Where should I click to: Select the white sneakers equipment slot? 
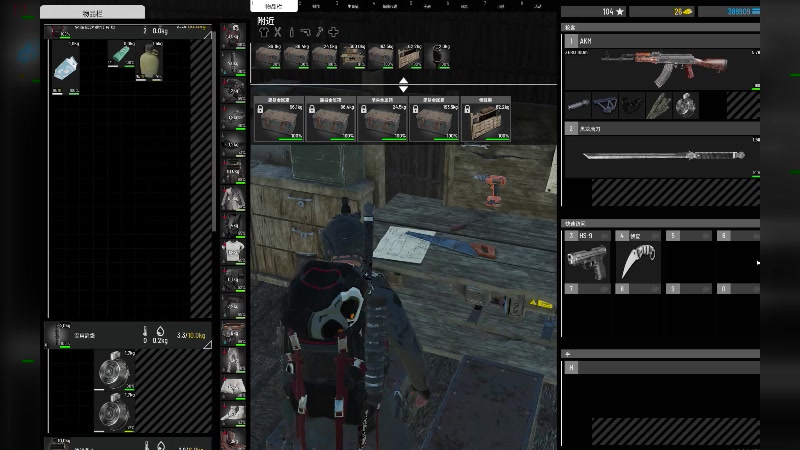click(233, 414)
